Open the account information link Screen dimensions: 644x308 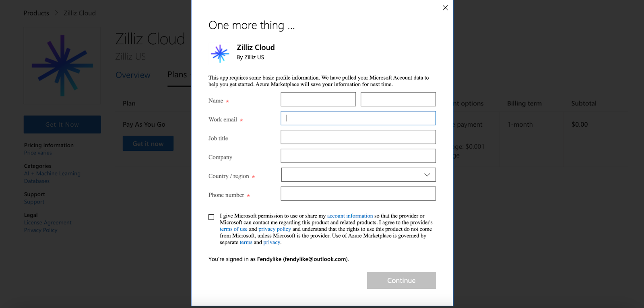coord(350,216)
